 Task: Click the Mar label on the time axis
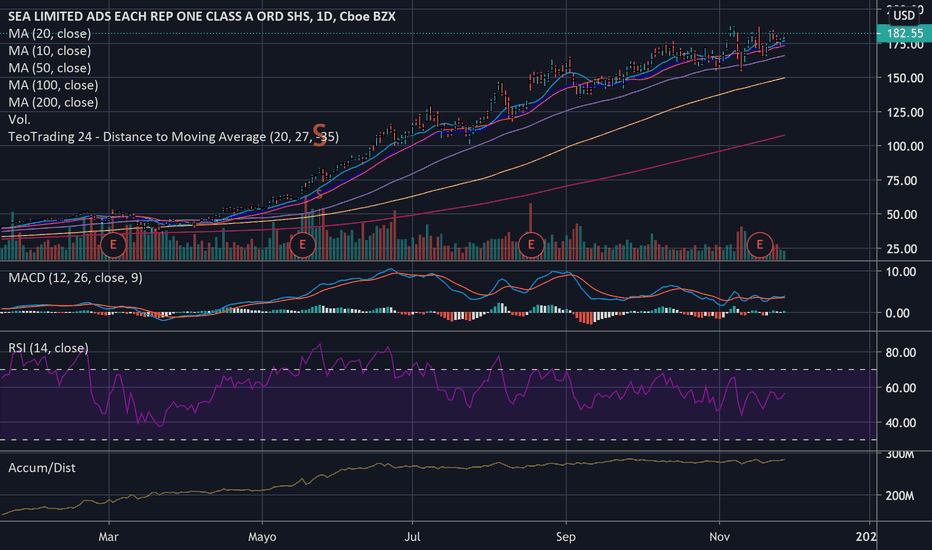(108, 537)
